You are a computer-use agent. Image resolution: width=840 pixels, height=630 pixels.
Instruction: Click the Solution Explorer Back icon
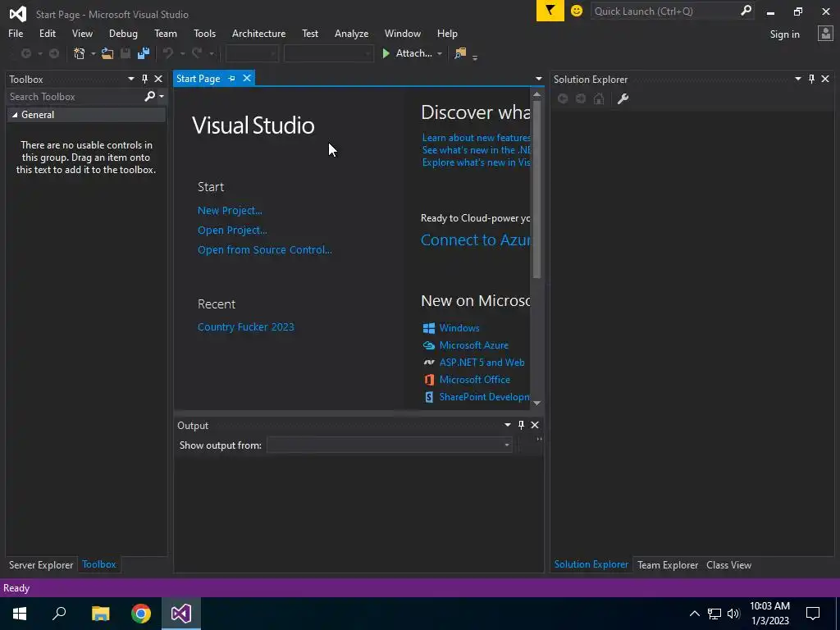pos(563,98)
